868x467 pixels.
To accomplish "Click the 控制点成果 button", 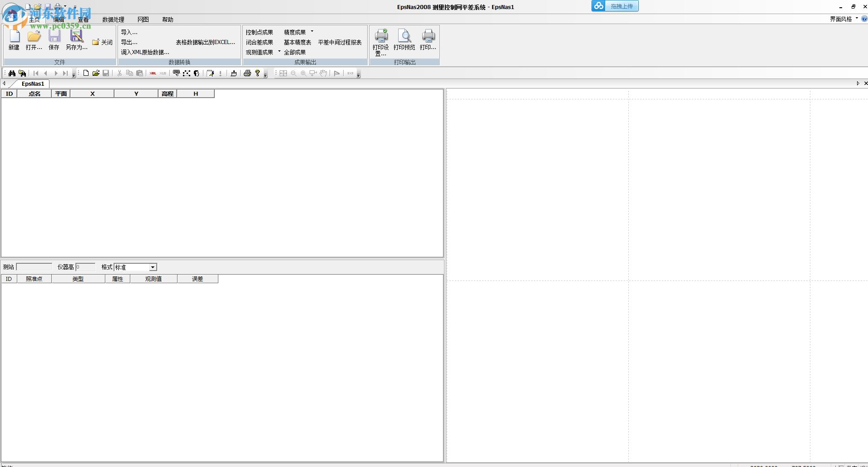I will (x=259, y=32).
